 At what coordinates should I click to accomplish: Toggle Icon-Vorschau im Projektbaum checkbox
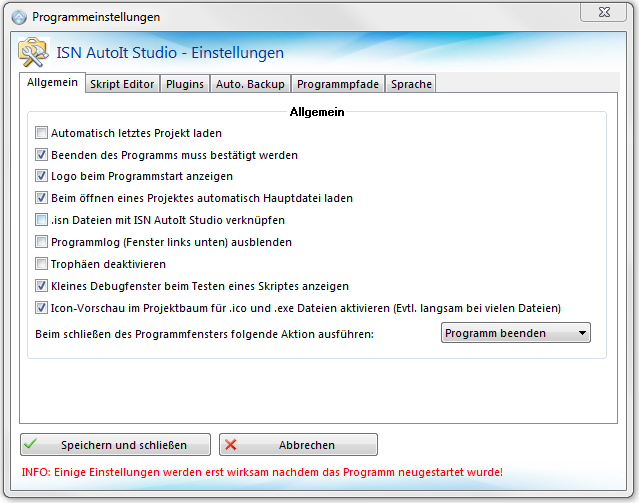click(x=42, y=308)
